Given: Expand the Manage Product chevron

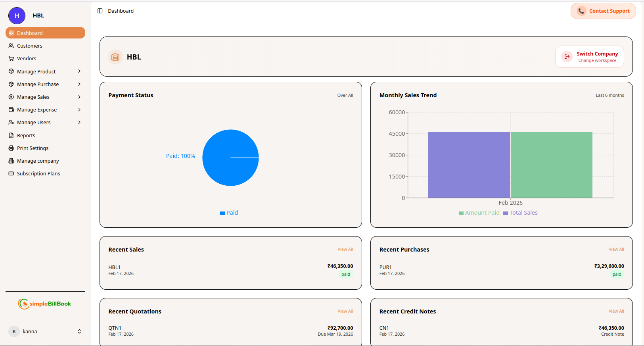Looking at the screenshot, I should [79, 71].
